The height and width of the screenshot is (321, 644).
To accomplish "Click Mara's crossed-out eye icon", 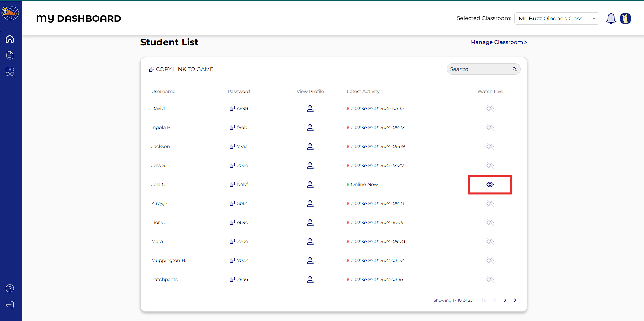I will coord(490,241).
